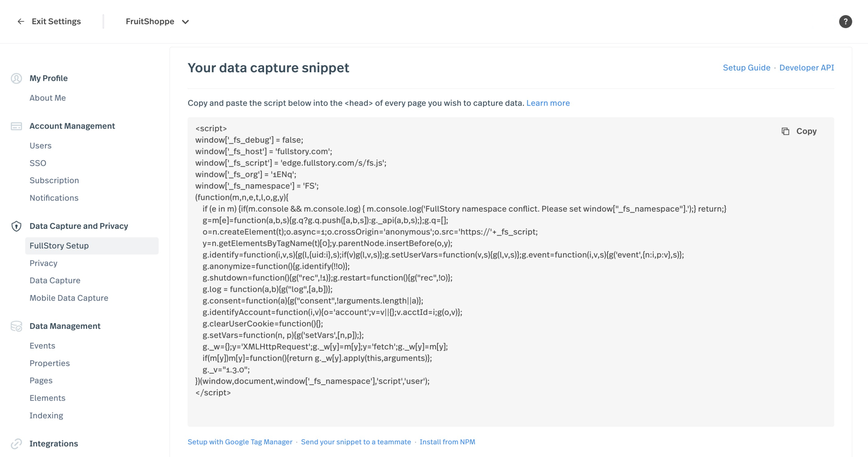Open the help question mark icon
The height and width of the screenshot is (457, 868).
(x=845, y=21)
